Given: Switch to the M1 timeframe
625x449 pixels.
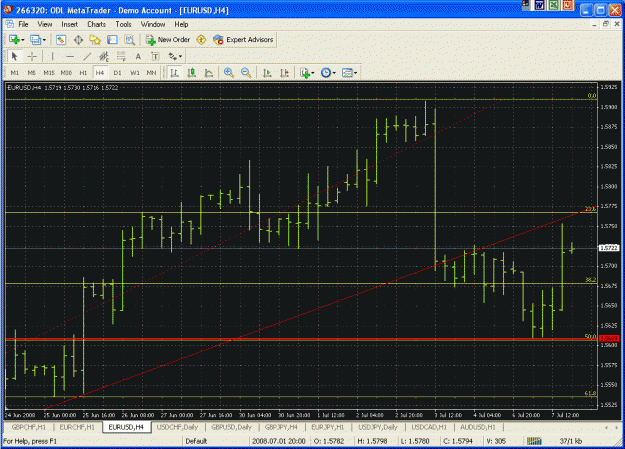Looking at the screenshot, I should pos(15,73).
